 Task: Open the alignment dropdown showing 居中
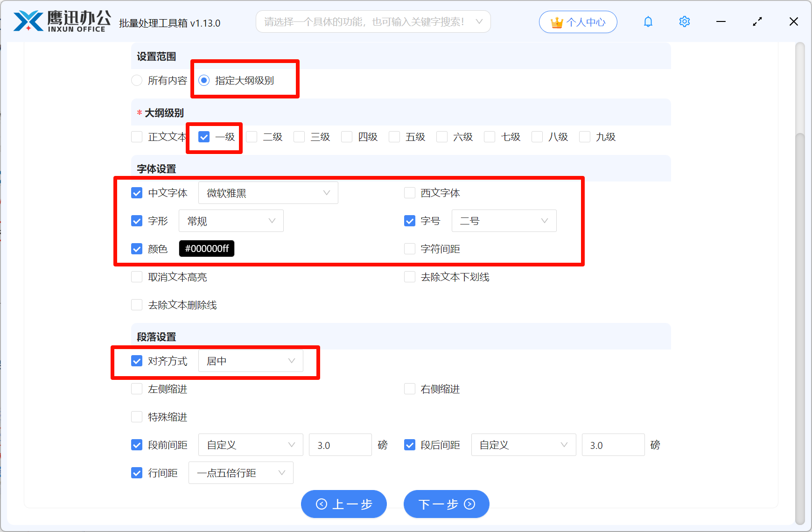(x=251, y=360)
